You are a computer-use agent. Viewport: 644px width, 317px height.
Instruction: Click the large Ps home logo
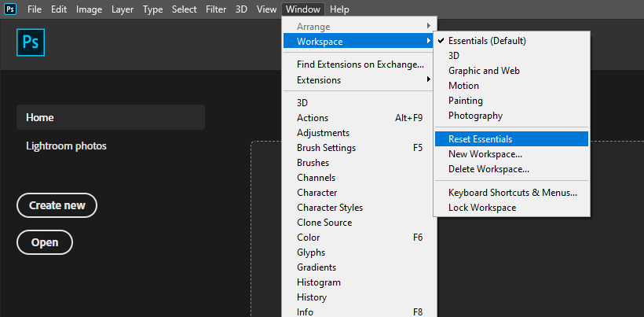[31, 42]
